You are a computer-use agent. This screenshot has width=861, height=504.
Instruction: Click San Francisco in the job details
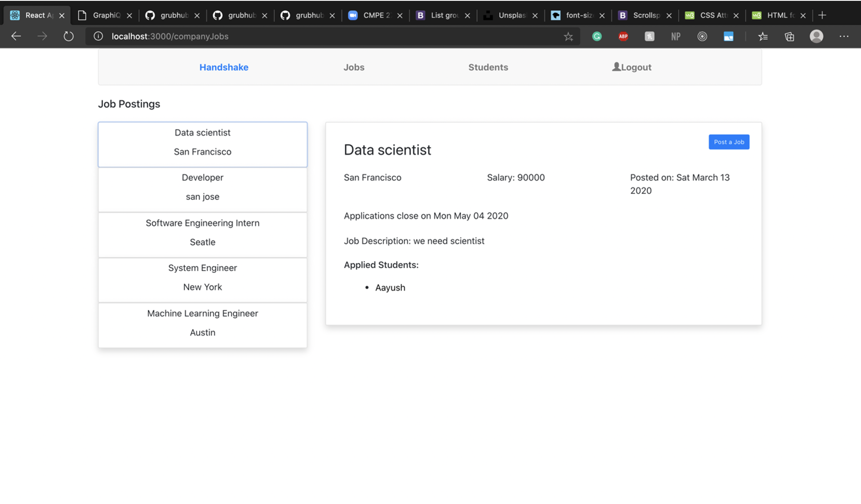(373, 177)
